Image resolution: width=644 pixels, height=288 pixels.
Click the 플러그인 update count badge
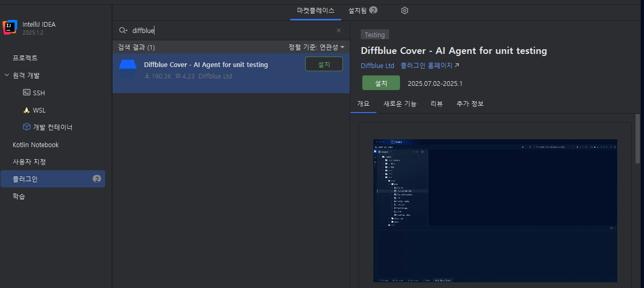point(97,179)
